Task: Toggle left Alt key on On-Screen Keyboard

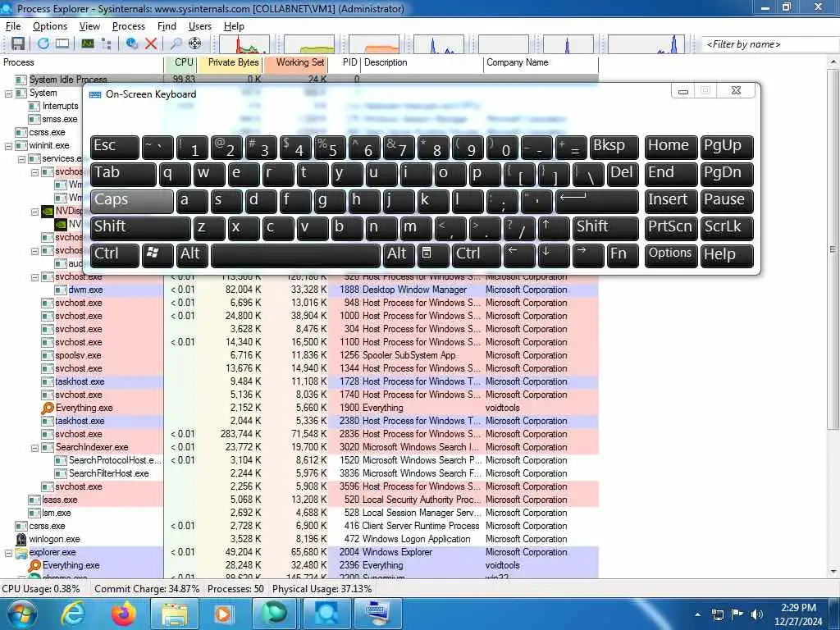Action: pos(192,256)
